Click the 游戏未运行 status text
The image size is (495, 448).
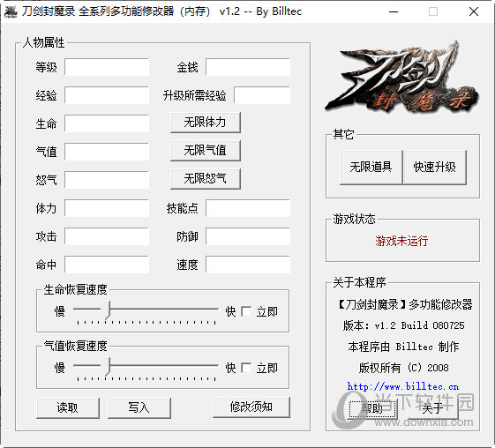[401, 241]
